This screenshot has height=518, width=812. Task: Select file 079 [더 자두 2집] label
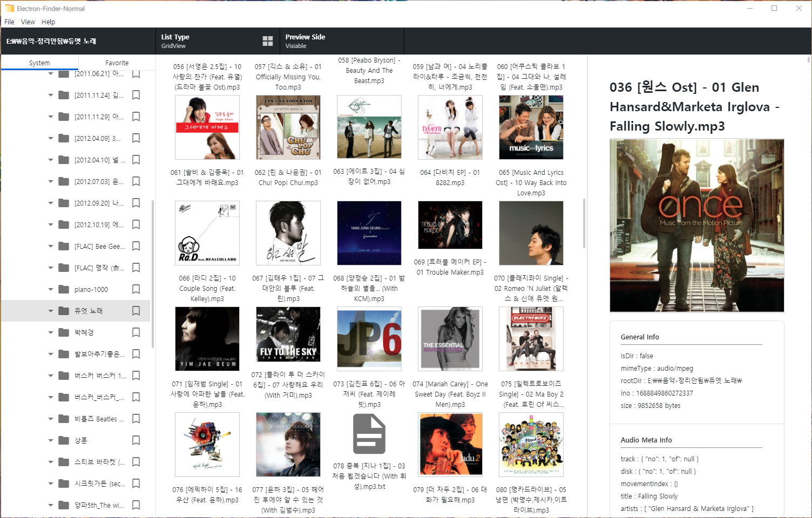coord(450,495)
